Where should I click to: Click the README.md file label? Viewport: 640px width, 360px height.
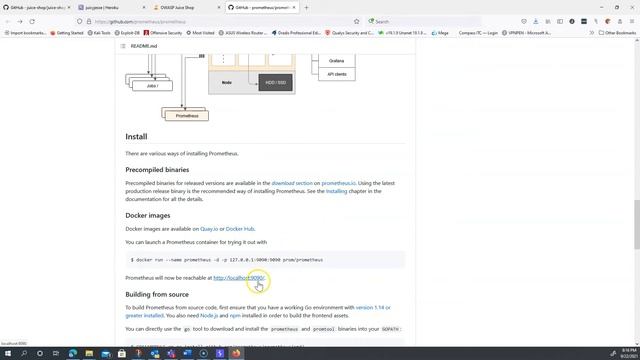(x=144, y=46)
